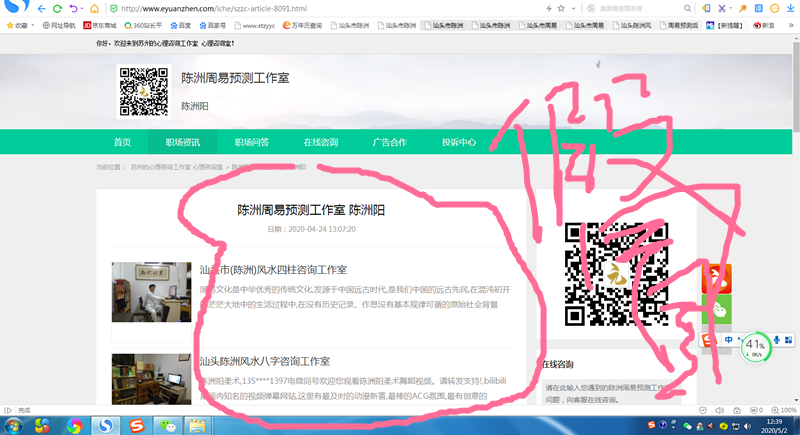Open the www.stzyyc bookmark

coord(255,25)
